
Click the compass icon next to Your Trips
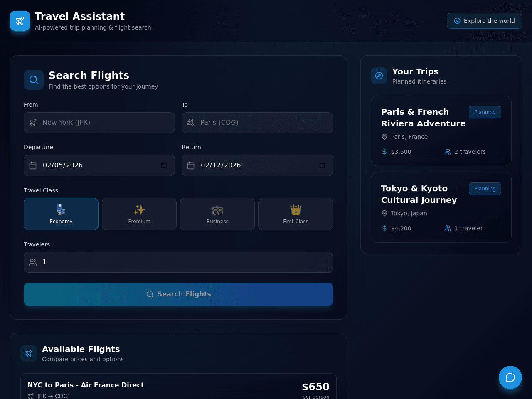click(379, 76)
